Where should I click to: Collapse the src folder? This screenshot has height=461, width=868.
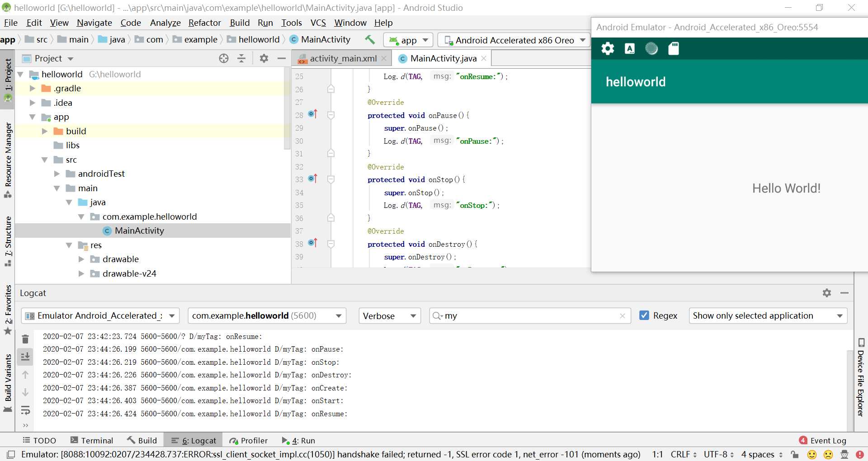click(x=45, y=160)
